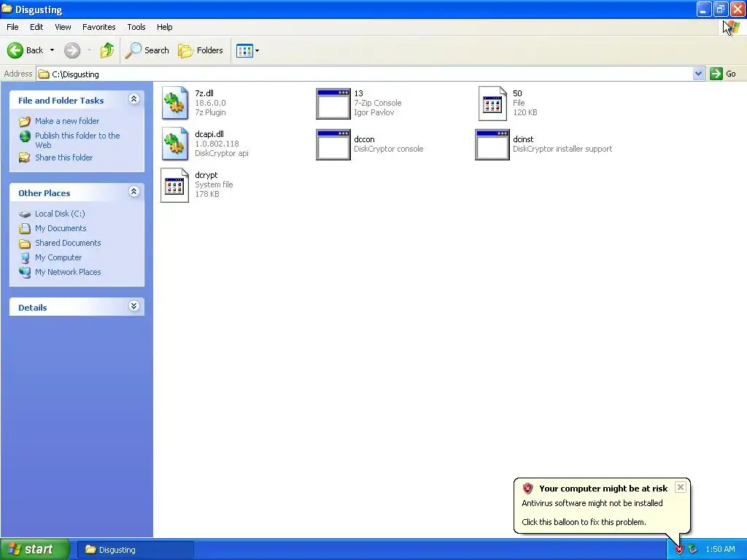Collapse the Other Places panel
The height and width of the screenshot is (560, 747).
pos(134,192)
